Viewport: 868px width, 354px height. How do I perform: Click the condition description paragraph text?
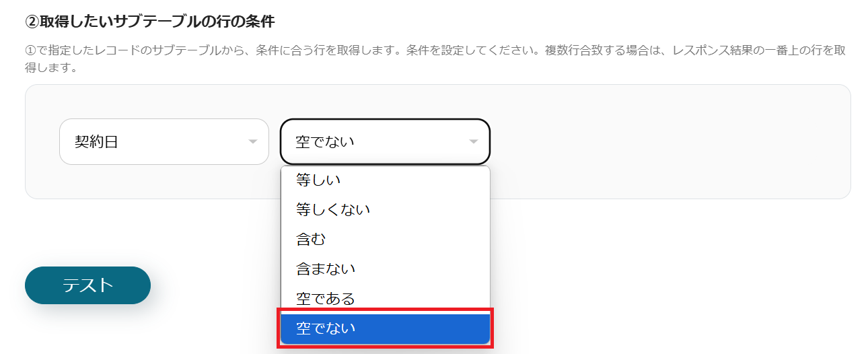coord(435,59)
